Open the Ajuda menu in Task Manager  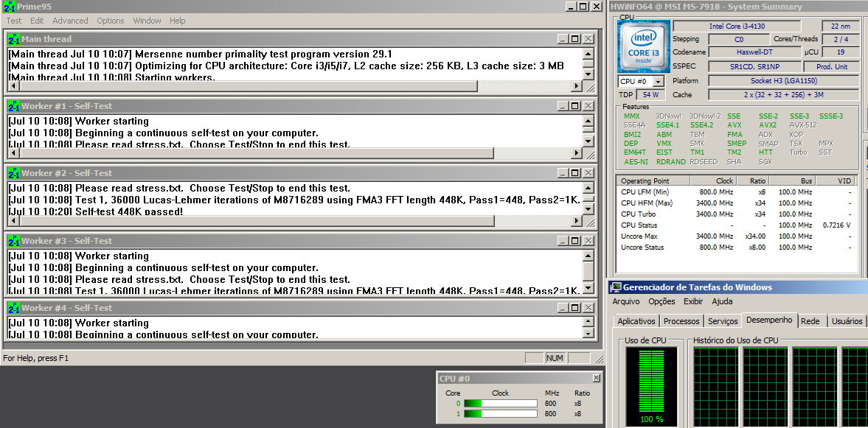[x=722, y=301]
